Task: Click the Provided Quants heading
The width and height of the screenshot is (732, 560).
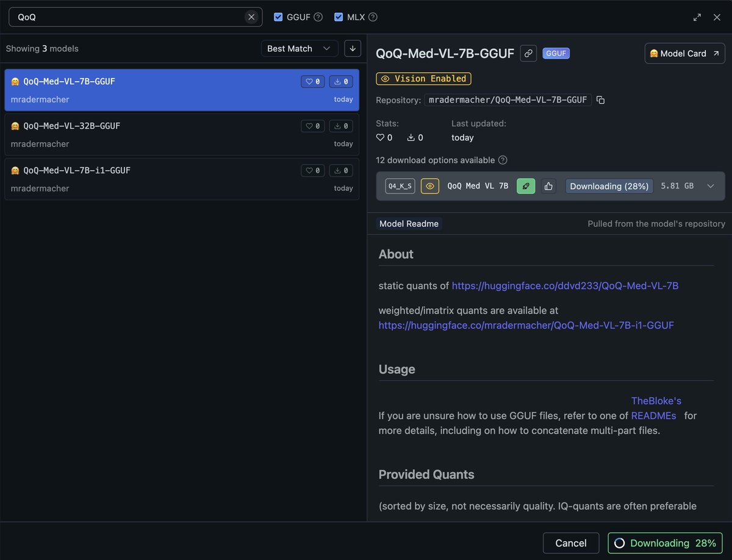Action: [426, 475]
